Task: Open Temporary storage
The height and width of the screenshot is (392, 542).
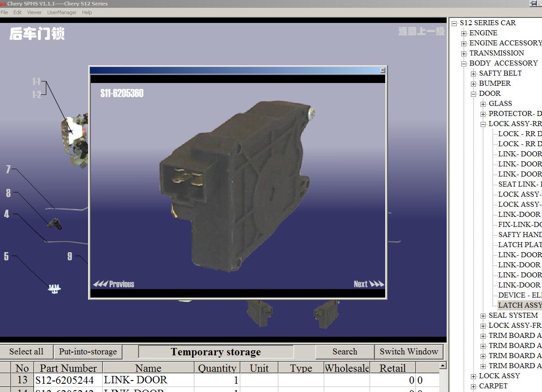Action: 216,352
